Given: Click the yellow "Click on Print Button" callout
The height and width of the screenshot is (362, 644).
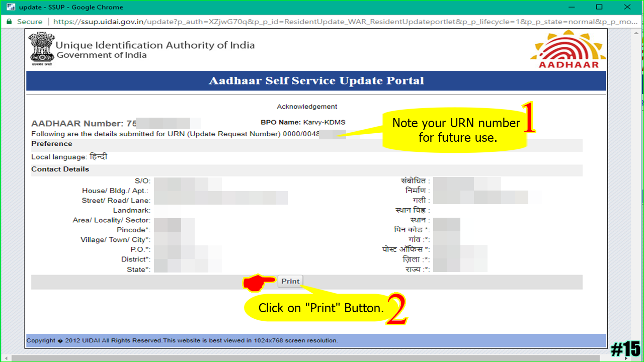Looking at the screenshot, I should (x=321, y=307).
